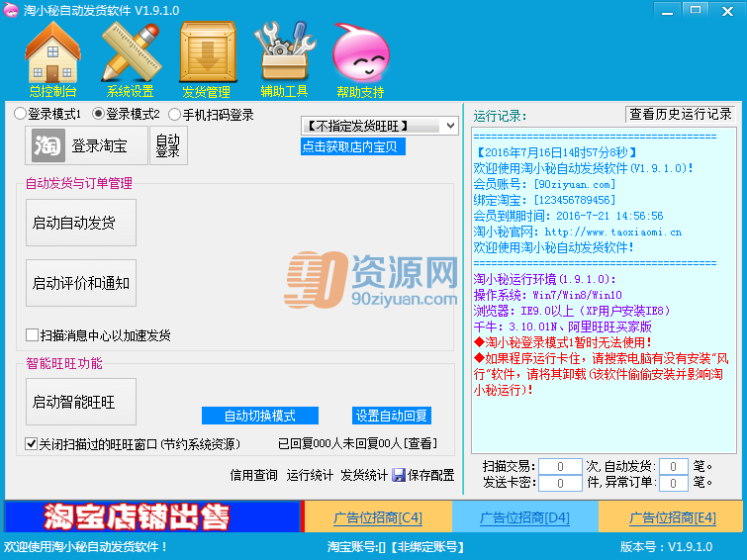747x560 pixels.
Task: Click the 发送卡密 count field
Action: click(560, 483)
